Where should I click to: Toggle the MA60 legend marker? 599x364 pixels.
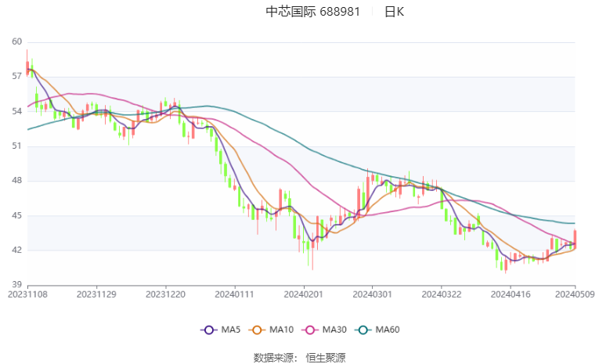pos(363,330)
